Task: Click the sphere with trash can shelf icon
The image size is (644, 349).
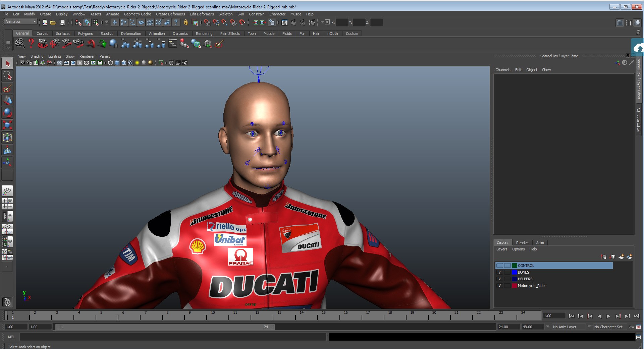Action: [114, 44]
